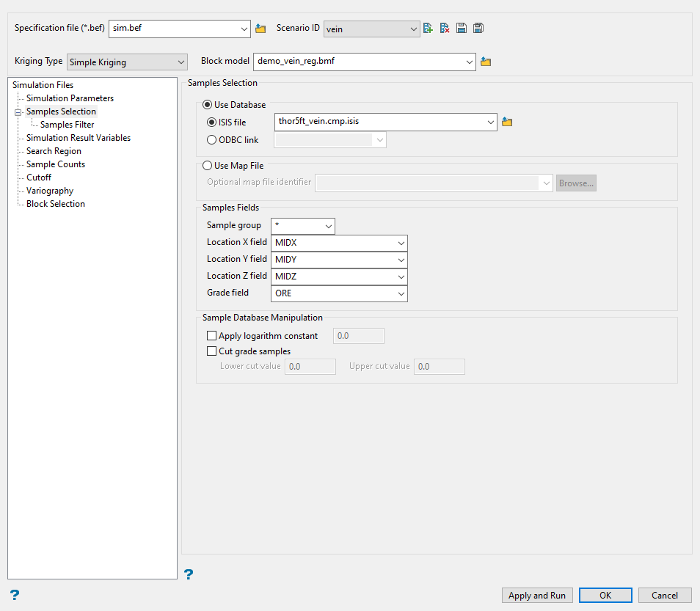Viewport: 700px width, 611px height.
Task: Click the Apply and Run button
Action: [x=537, y=596]
